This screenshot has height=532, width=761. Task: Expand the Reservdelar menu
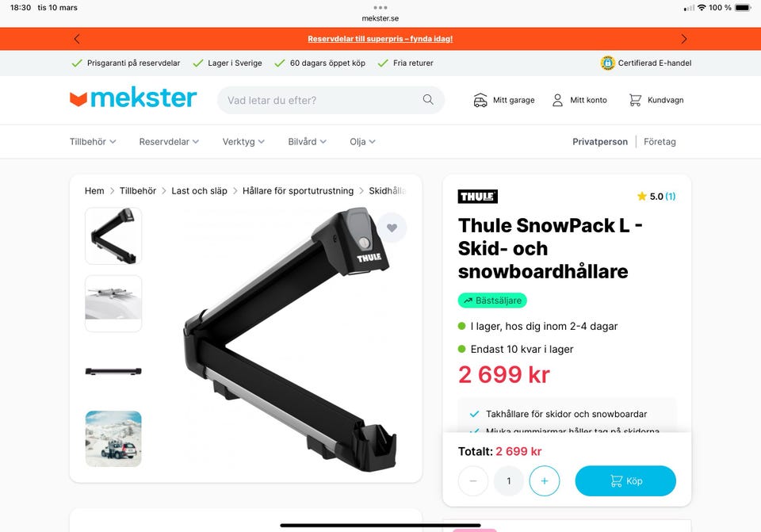coord(169,142)
